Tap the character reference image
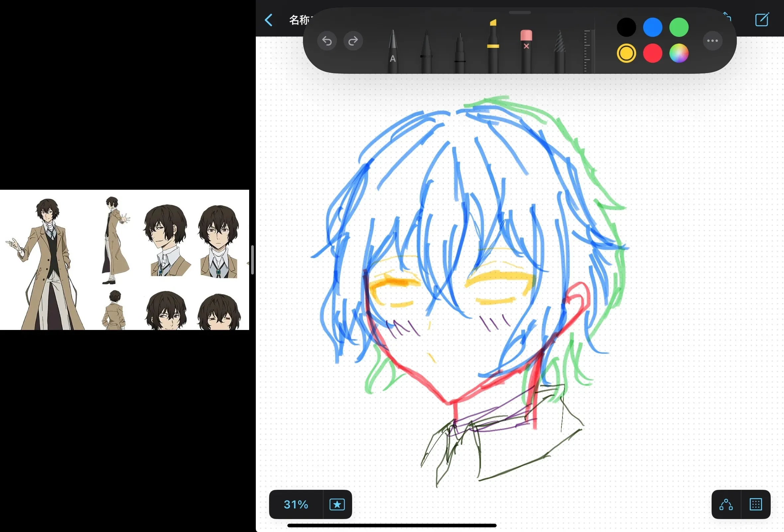This screenshot has height=532, width=784. [x=125, y=260]
